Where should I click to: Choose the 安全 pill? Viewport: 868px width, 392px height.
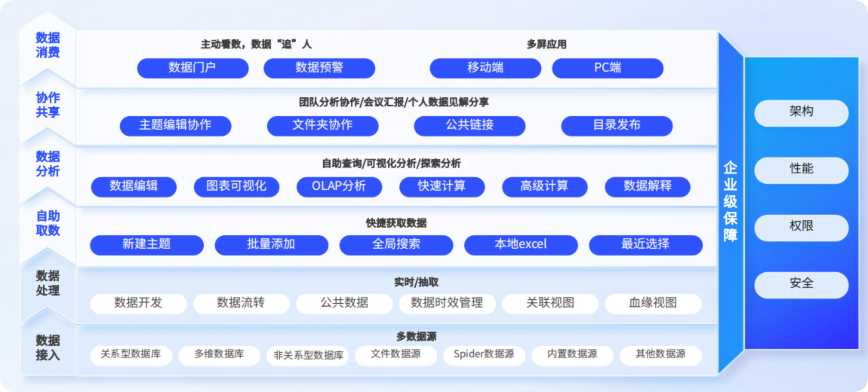click(x=801, y=285)
